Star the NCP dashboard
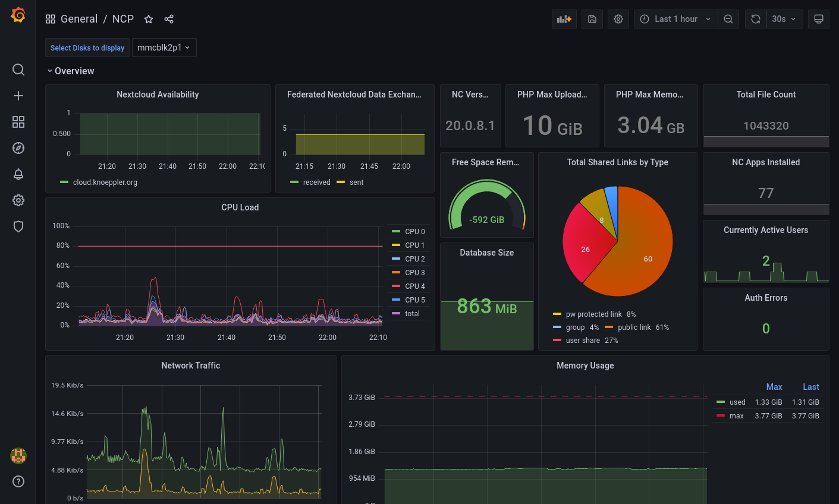Viewport: 839px width, 504px height. point(149,19)
